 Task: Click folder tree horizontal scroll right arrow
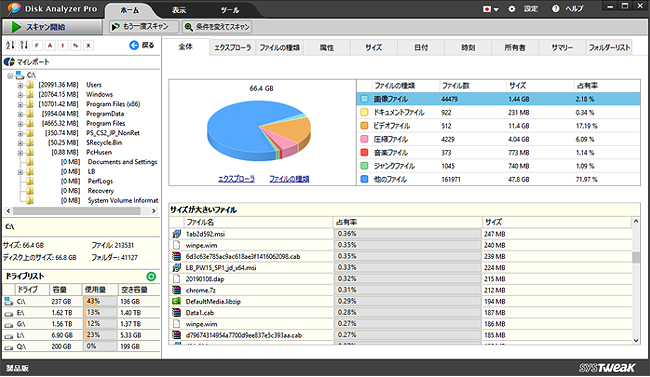[x=154, y=211]
